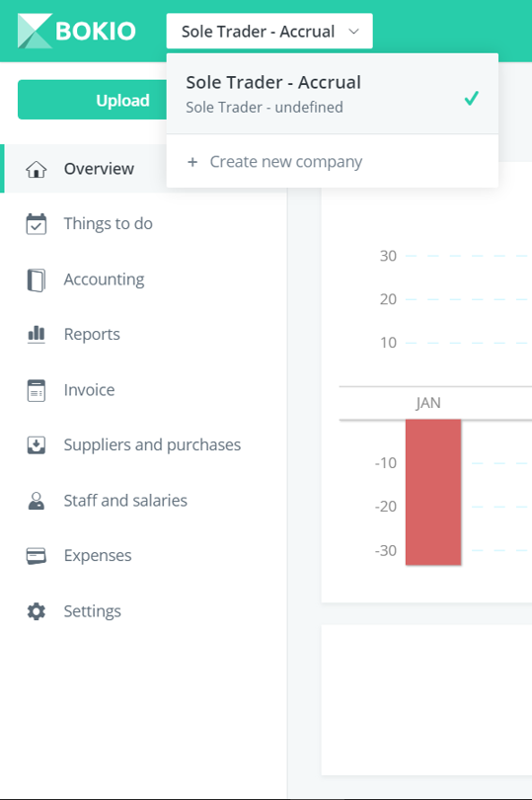532x800 pixels.
Task: Click the Expenses credit card icon
Action: 37,556
